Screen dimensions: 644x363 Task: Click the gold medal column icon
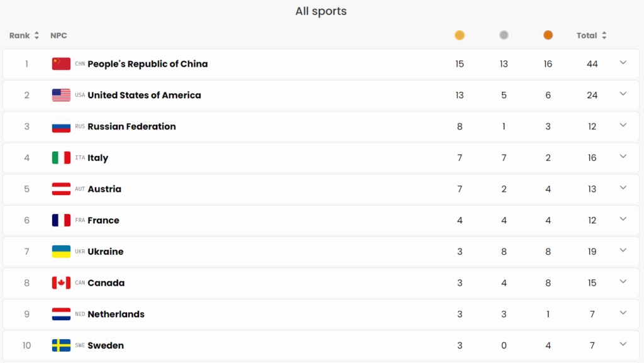click(460, 35)
